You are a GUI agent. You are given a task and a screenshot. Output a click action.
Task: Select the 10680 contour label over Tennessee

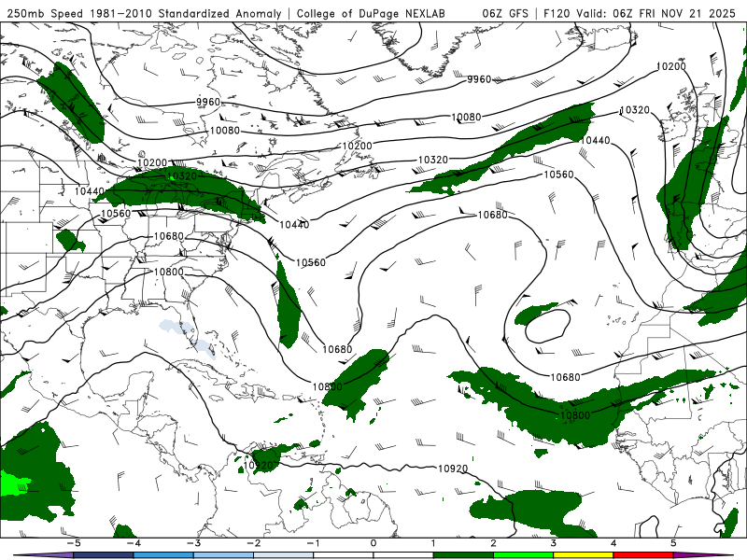(x=169, y=236)
